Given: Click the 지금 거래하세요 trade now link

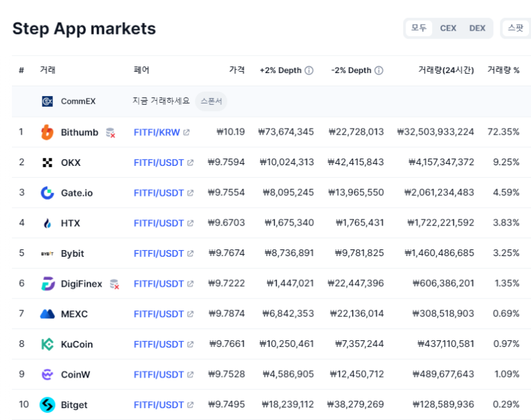Looking at the screenshot, I should click(x=161, y=101).
